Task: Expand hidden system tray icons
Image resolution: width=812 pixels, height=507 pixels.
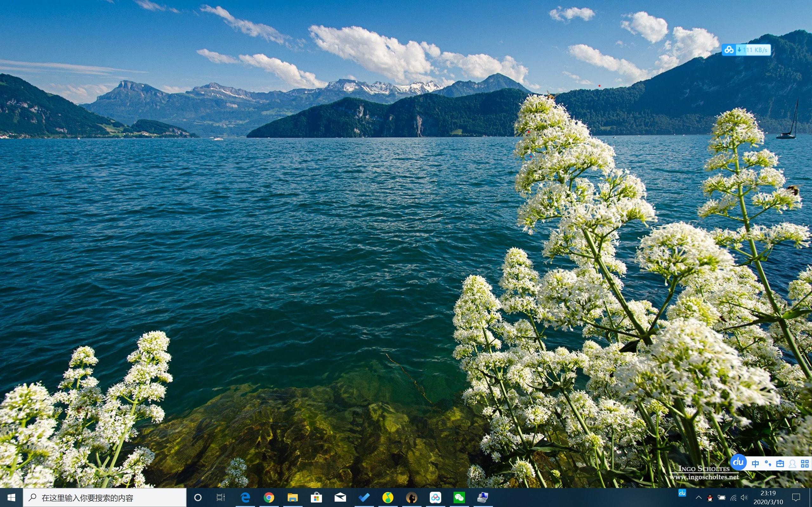Action: click(698, 497)
